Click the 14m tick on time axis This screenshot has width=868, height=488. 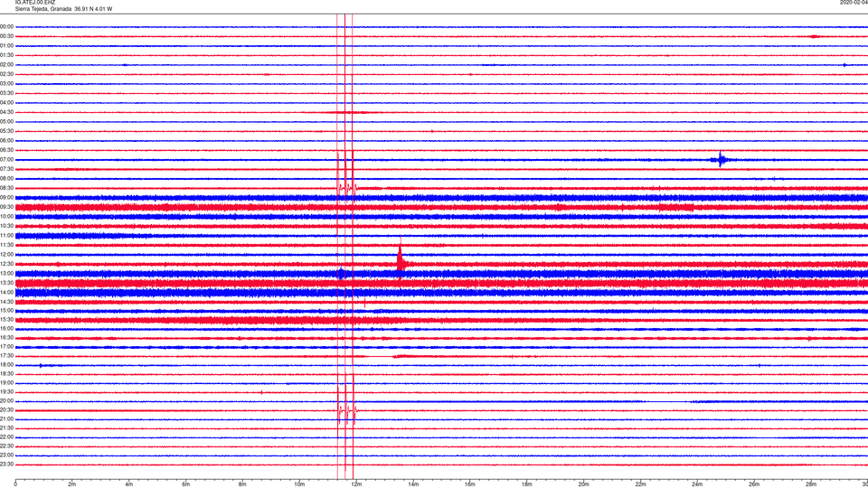(x=413, y=484)
